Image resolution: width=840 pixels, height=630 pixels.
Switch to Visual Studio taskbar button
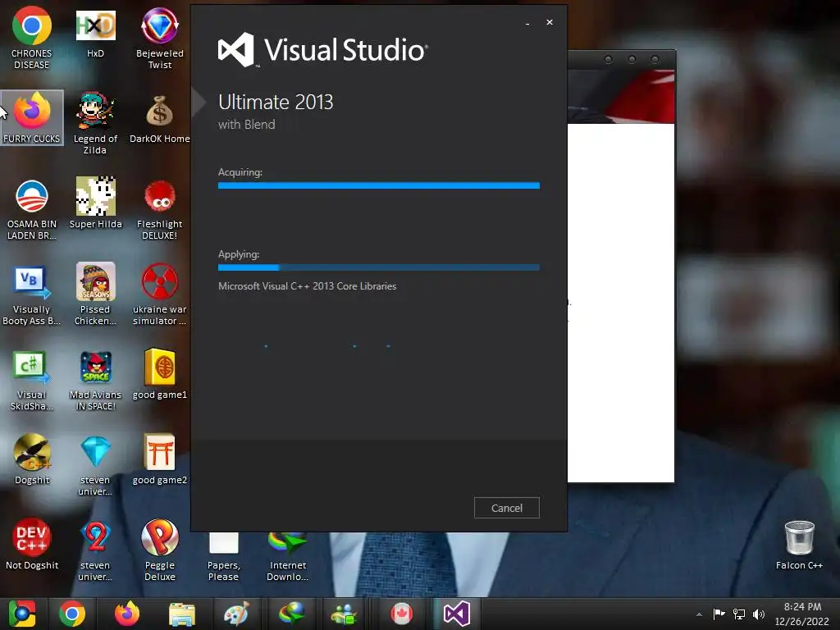pos(456,614)
